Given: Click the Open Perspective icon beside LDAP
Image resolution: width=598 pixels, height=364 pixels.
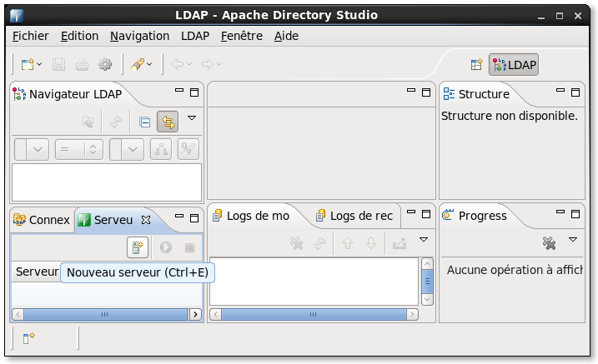Looking at the screenshot, I should 476,64.
